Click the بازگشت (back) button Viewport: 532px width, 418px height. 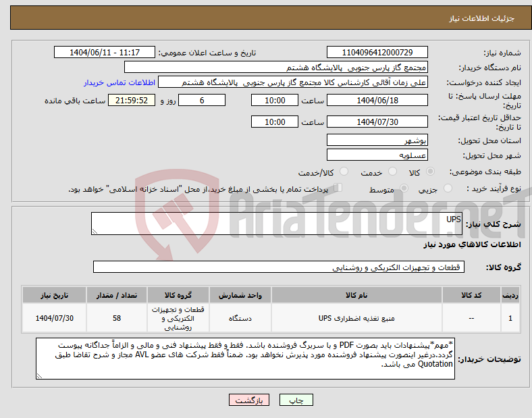click(x=249, y=400)
